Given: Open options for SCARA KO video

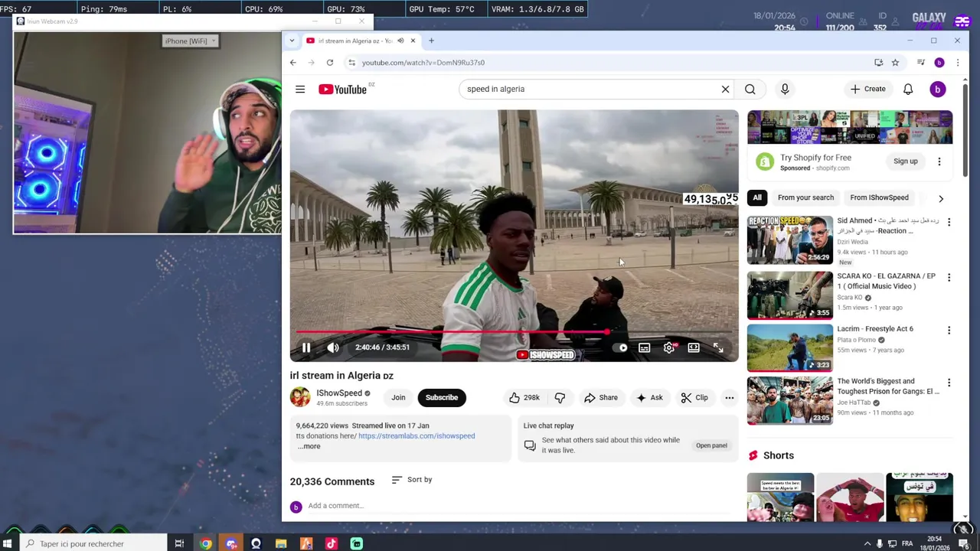Looking at the screenshot, I should [949, 278].
